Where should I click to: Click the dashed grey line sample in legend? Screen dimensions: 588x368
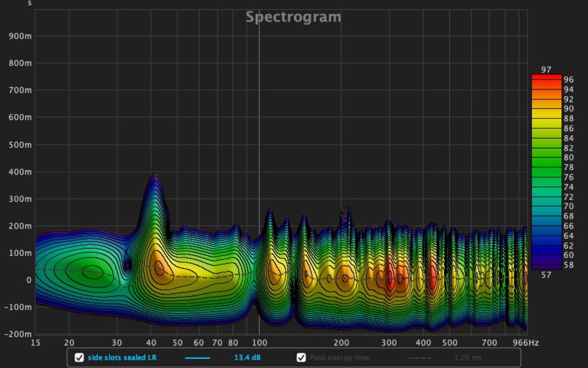coord(419,358)
